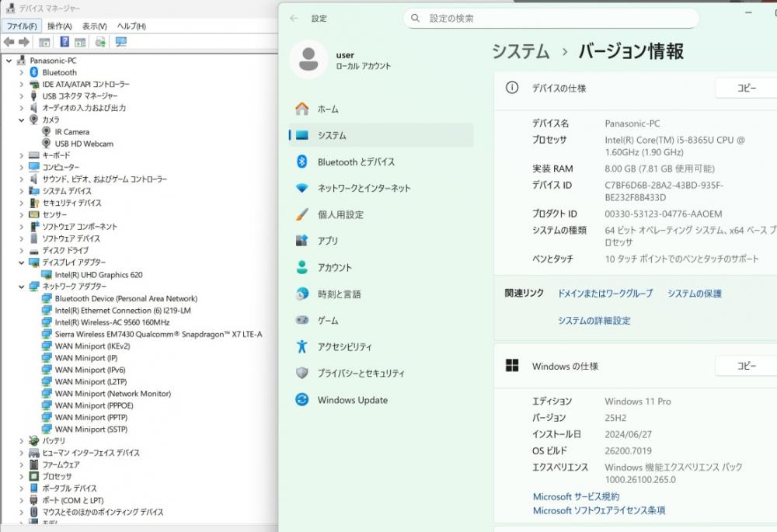
Task: Open the ヘルプ(H) menu
Action: tap(131, 26)
